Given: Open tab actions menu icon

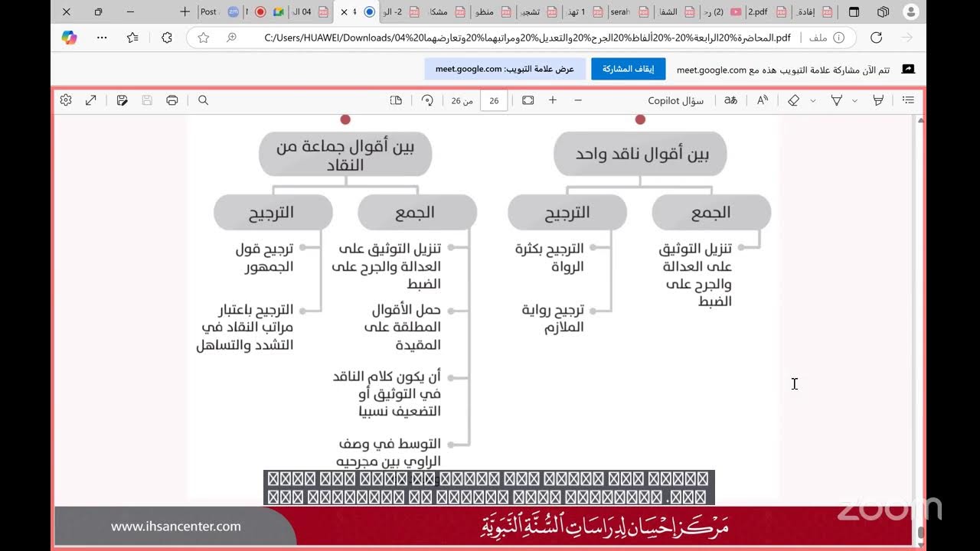Looking at the screenshot, I should tap(854, 11).
